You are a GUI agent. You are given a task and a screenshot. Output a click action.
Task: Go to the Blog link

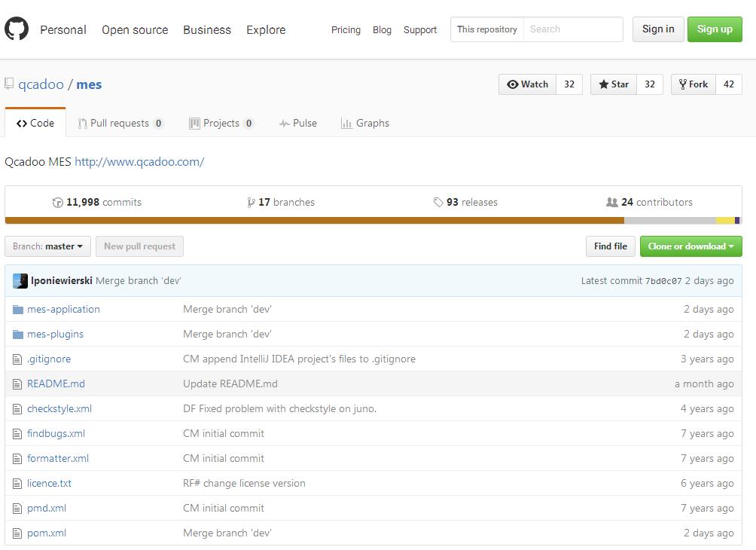(382, 30)
